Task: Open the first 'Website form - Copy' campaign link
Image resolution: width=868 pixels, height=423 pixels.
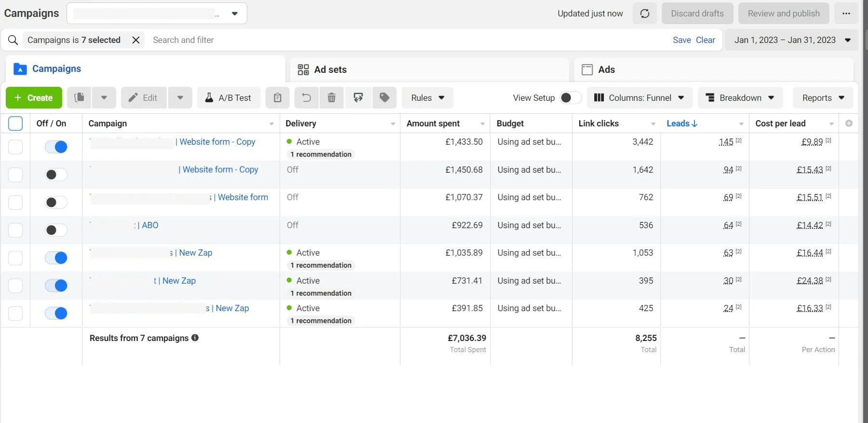Action: pyautogui.click(x=216, y=142)
